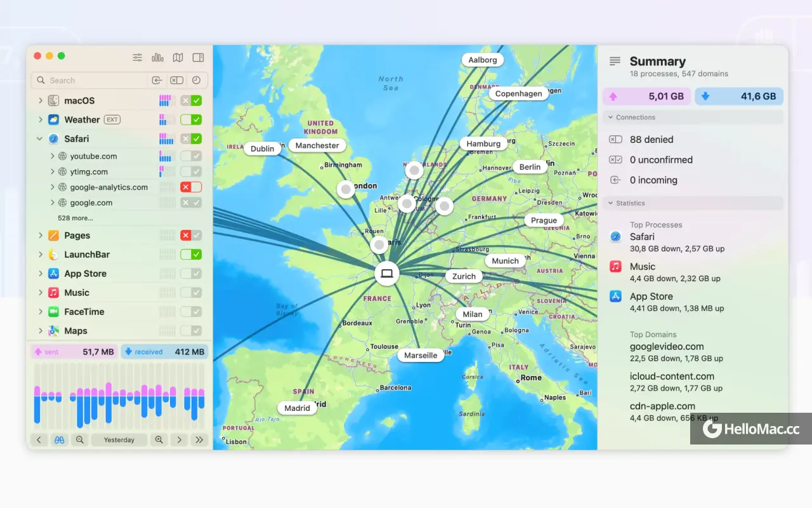Image resolution: width=812 pixels, height=508 pixels.
Task: Expand the google.com domain row
Action: coord(52,203)
